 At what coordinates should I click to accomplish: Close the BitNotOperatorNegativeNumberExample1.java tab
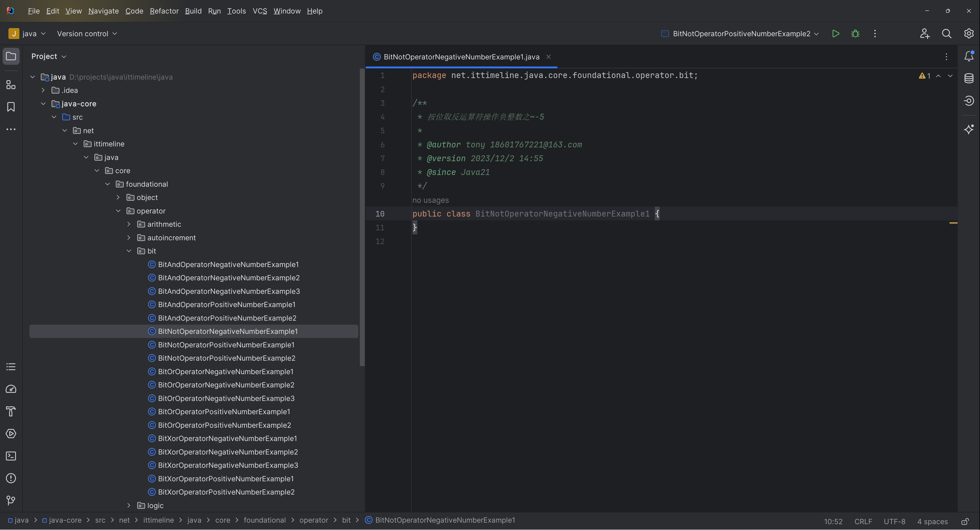point(548,57)
